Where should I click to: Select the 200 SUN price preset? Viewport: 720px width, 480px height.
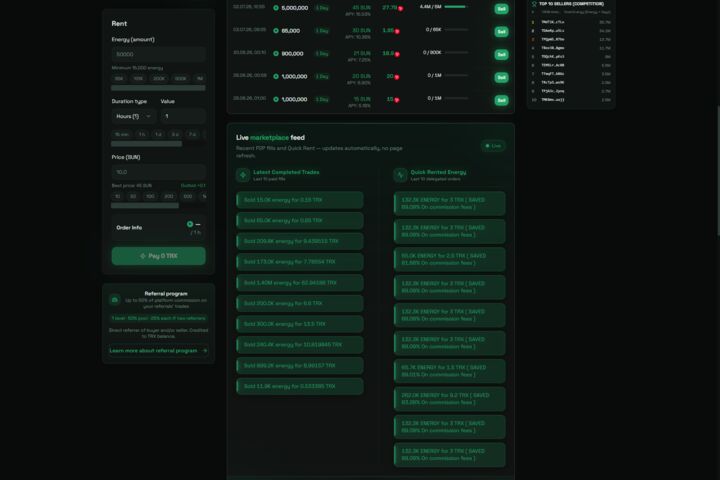169,196
